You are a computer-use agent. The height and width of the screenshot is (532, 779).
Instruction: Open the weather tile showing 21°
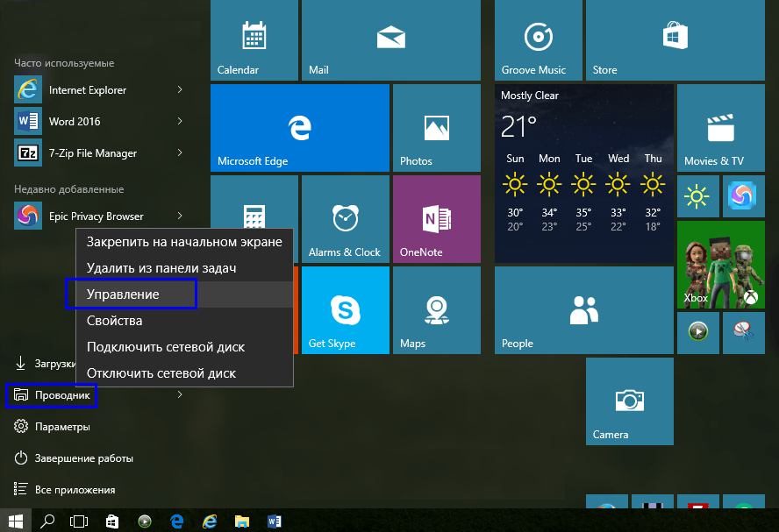click(x=583, y=174)
